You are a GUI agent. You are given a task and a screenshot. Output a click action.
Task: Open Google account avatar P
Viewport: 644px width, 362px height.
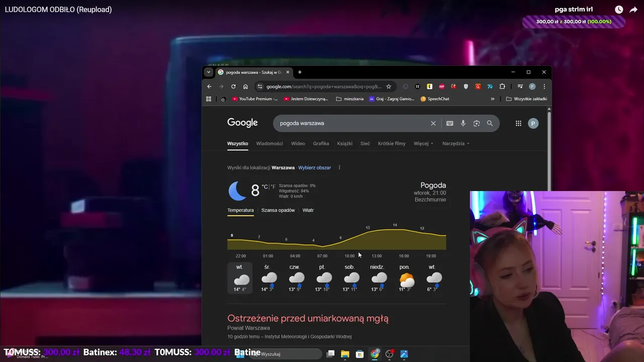pos(533,123)
